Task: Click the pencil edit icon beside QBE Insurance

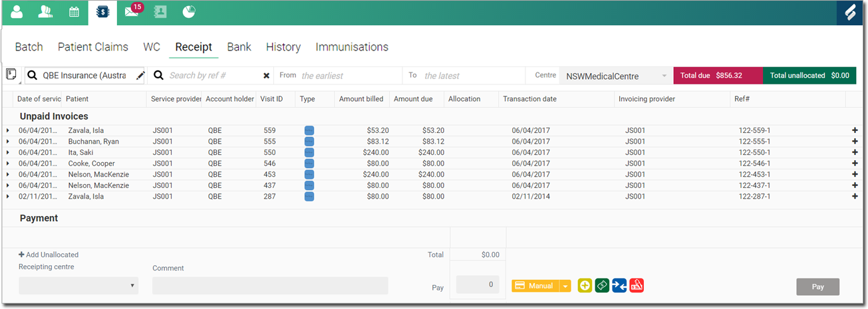Action: pos(140,76)
